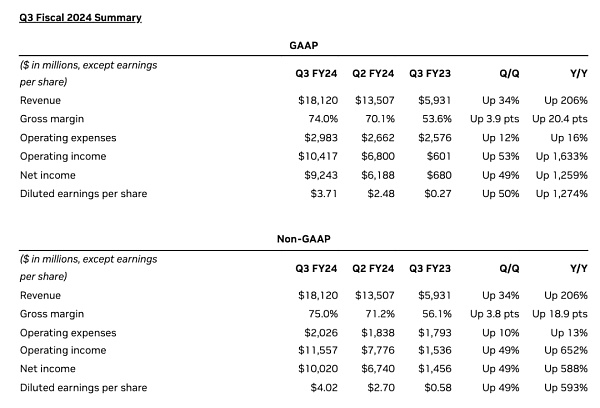Select the Up 1,259% net income change

coord(562,175)
